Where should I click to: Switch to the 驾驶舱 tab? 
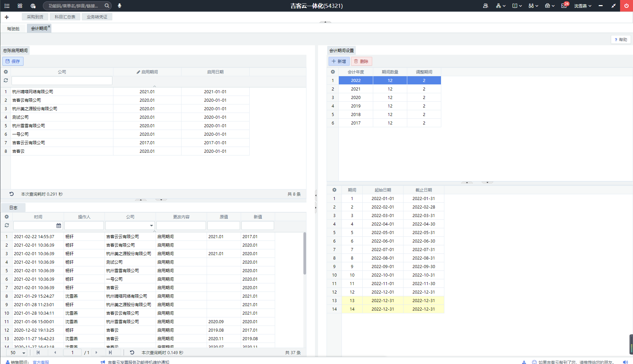point(13,29)
